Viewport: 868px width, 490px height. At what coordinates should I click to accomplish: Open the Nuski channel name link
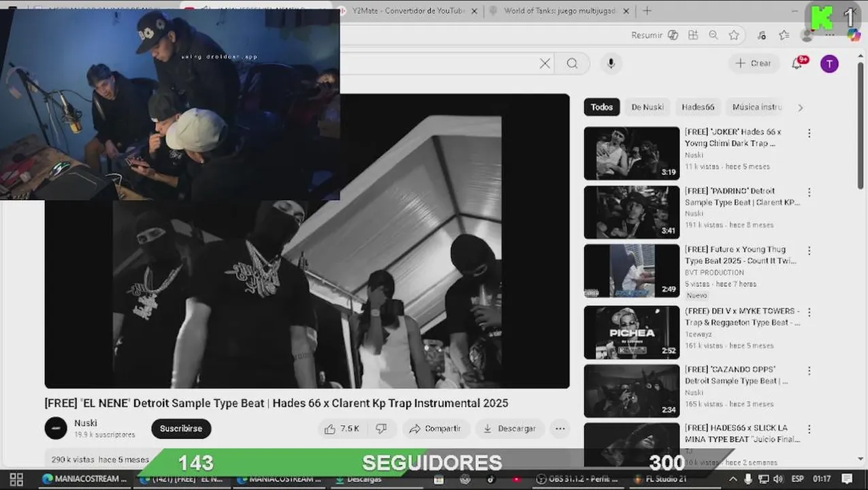[x=86, y=423]
